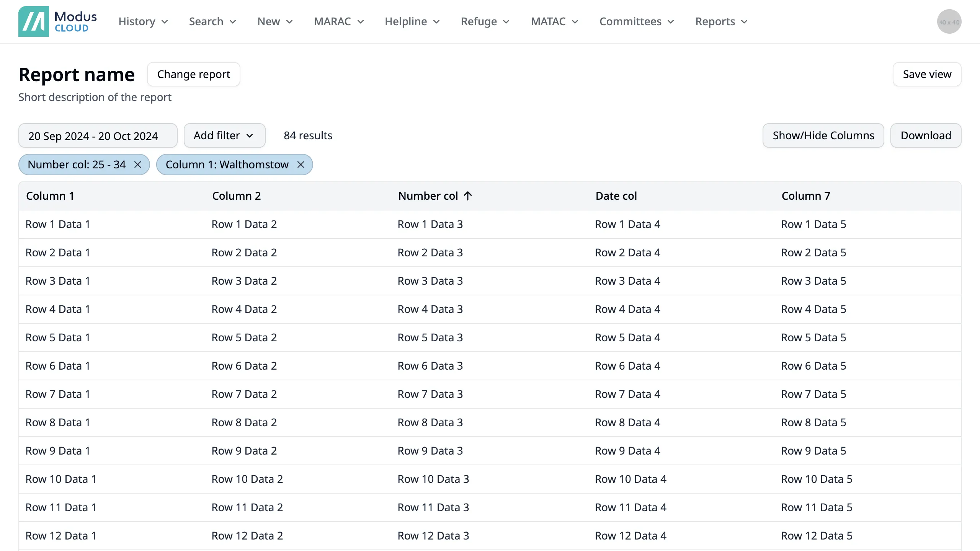Viewport: 980px width, 551px height.
Task: Open Show/Hide Columns options
Action: (x=823, y=135)
